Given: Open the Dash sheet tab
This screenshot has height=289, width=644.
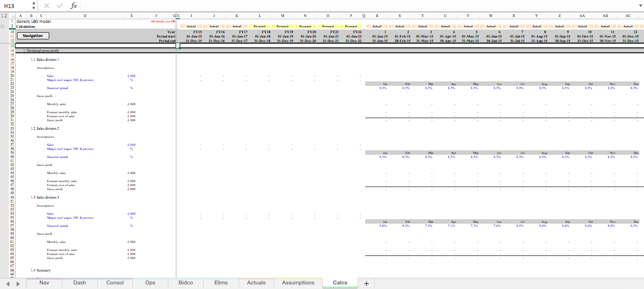Looking at the screenshot, I should click(79, 282).
